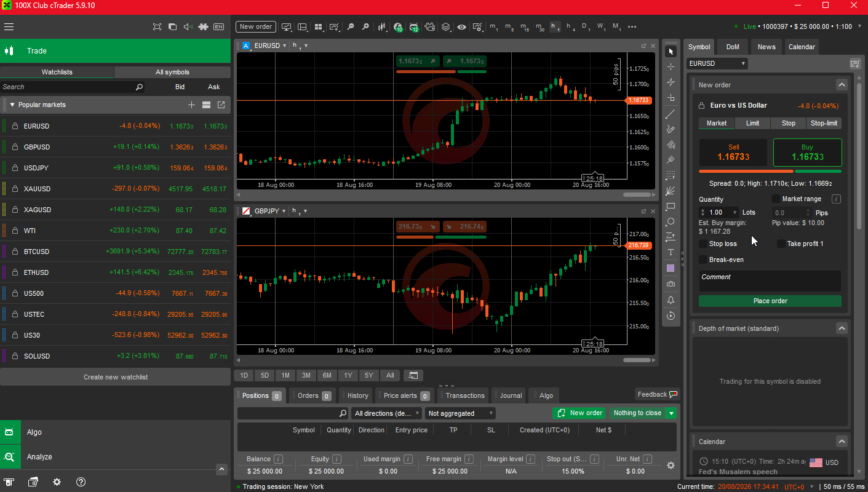Image resolution: width=868 pixels, height=492 pixels.
Task: Open the layers object-manager icon
Action: click(446, 27)
